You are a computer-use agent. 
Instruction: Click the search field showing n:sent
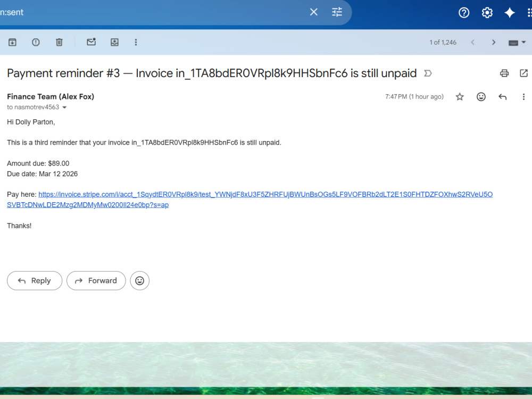[x=153, y=12]
